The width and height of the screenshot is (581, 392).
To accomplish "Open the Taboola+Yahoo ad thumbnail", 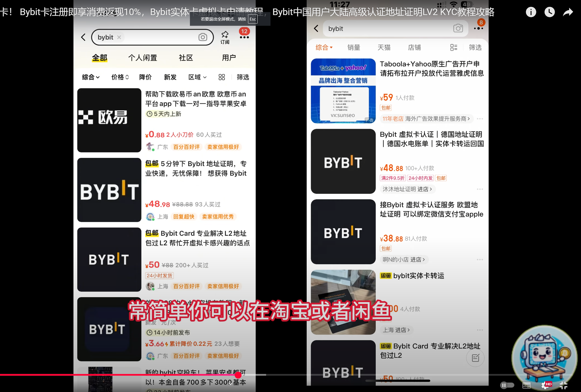I will pos(343,91).
